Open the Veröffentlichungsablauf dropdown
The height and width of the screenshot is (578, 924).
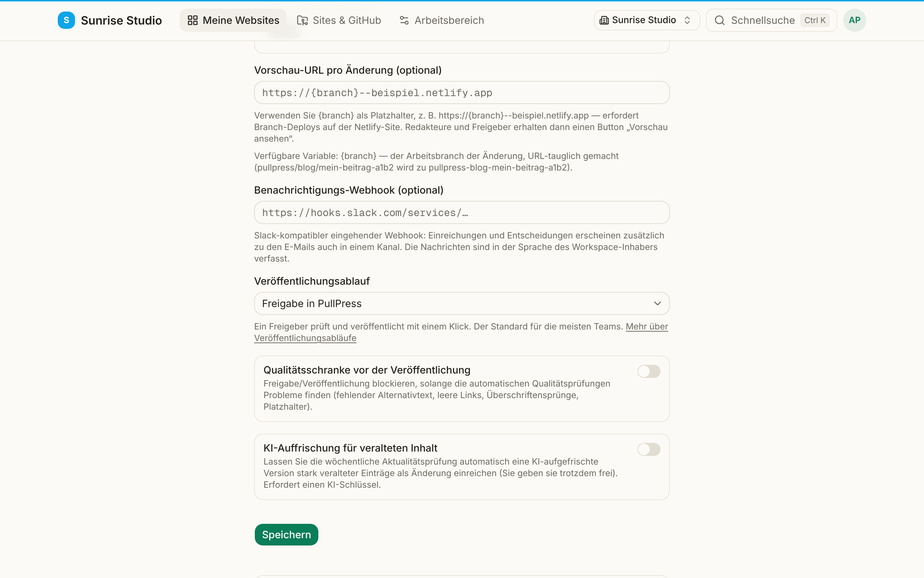tap(462, 303)
